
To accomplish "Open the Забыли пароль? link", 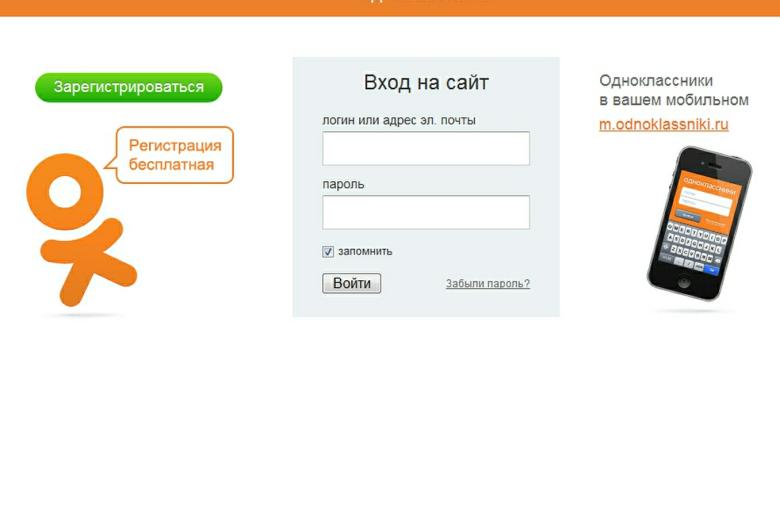I will click(488, 284).
